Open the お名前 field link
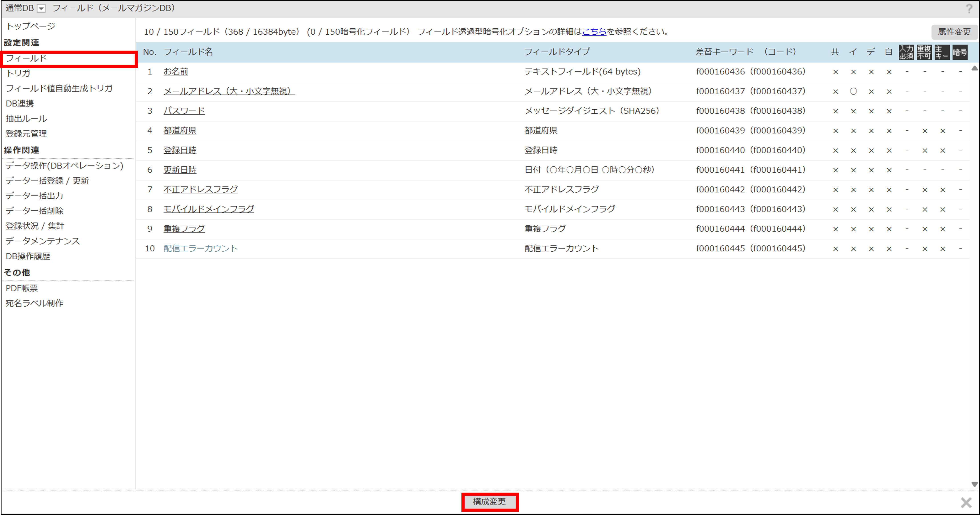 (x=176, y=71)
